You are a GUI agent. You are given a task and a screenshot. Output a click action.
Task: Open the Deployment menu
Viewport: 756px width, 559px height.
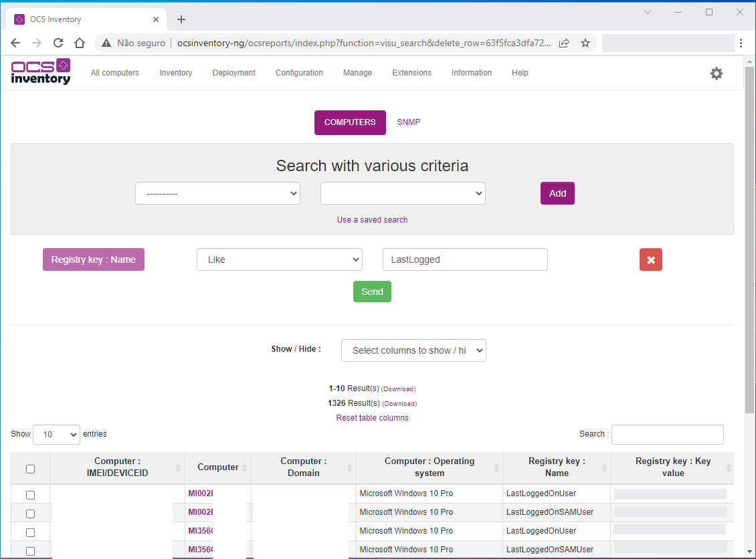click(233, 73)
